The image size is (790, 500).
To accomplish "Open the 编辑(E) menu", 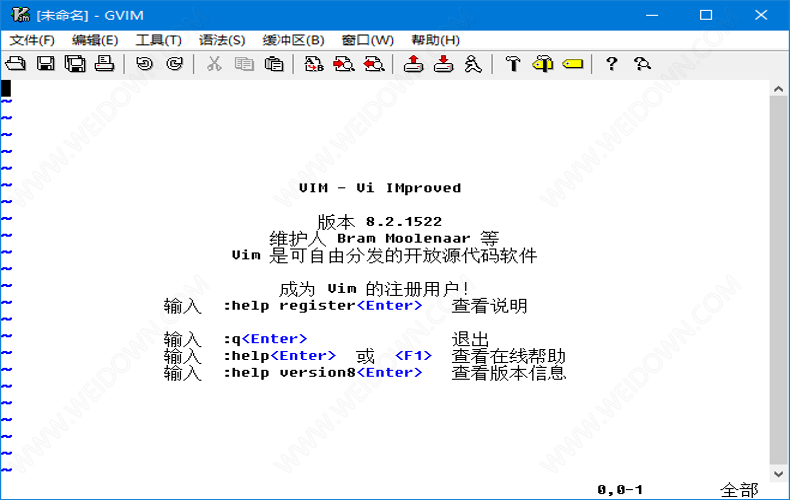I will click(x=95, y=40).
